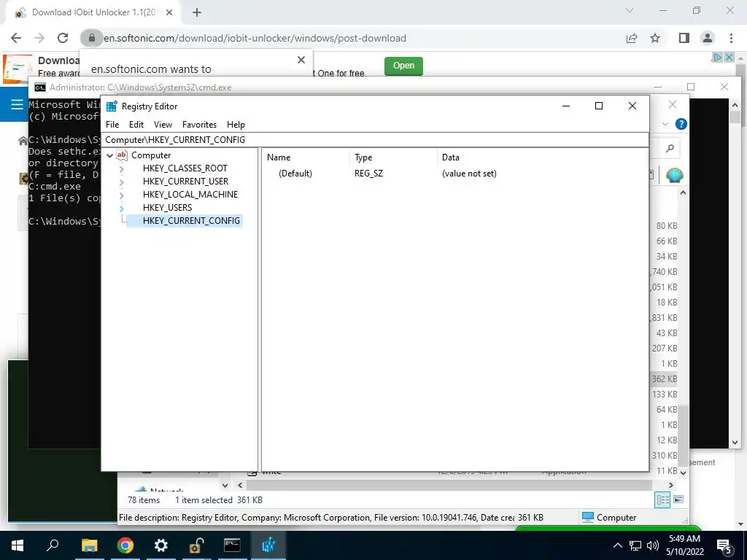Screen dimensions: 747x560
Task: Click the green Open ad button
Action: (x=403, y=66)
